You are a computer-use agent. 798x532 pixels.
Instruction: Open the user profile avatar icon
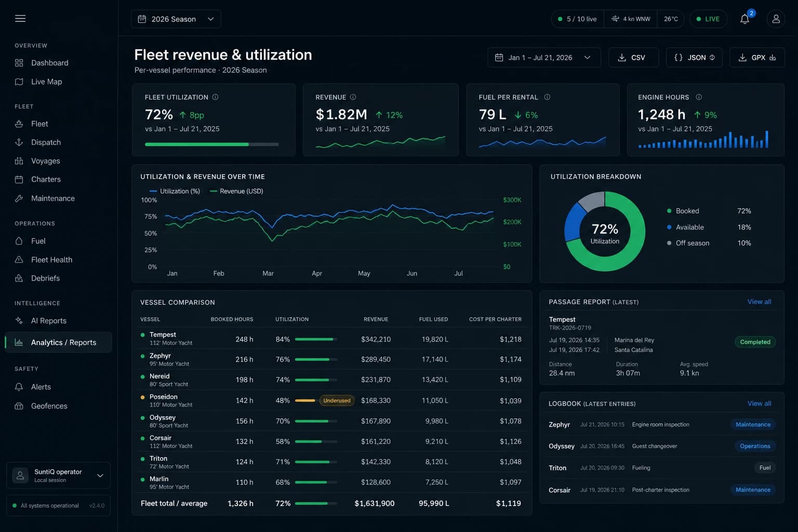[x=776, y=19]
